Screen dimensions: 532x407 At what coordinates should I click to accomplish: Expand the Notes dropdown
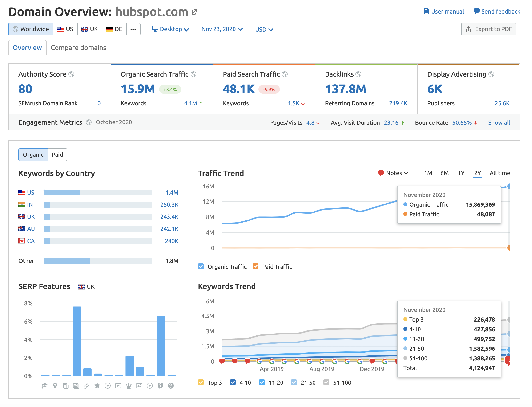coord(393,173)
